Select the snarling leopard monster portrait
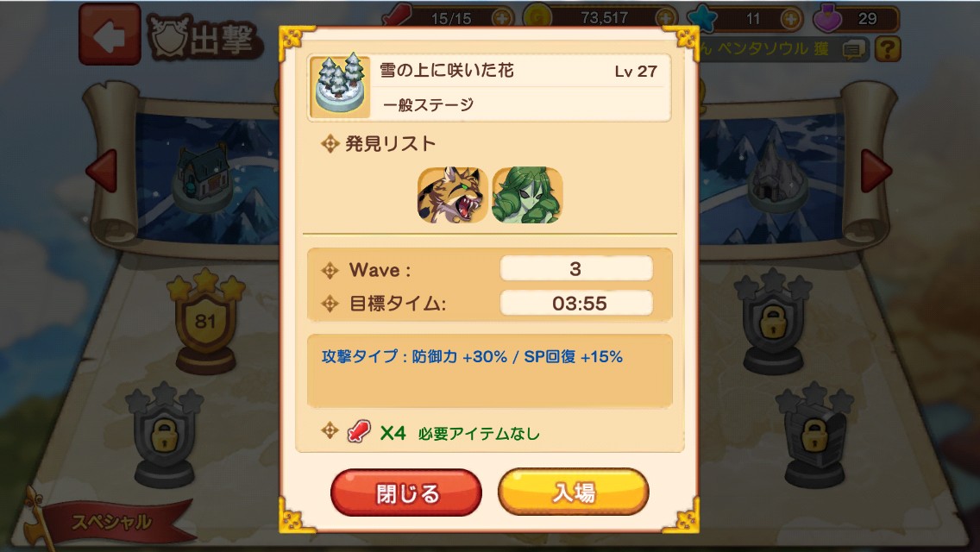Screen dimensions: 980x552 [x=453, y=194]
